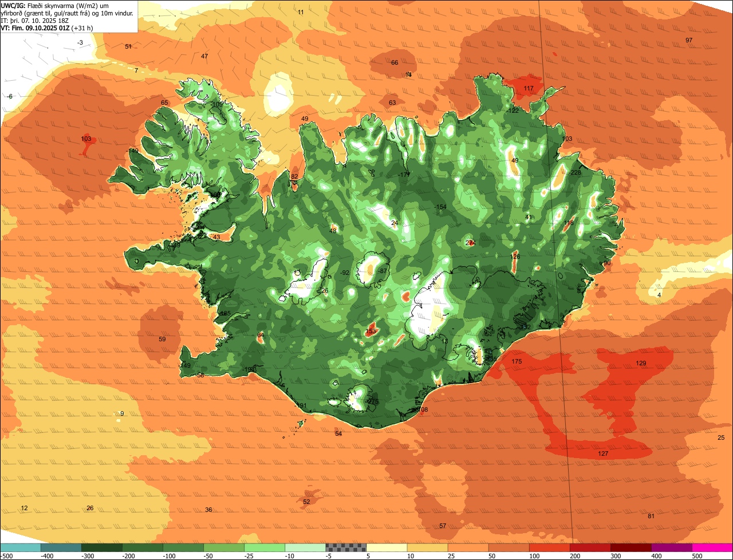This screenshot has height=560, width=733.
Task: Click the map value 51
Action: point(128,46)
